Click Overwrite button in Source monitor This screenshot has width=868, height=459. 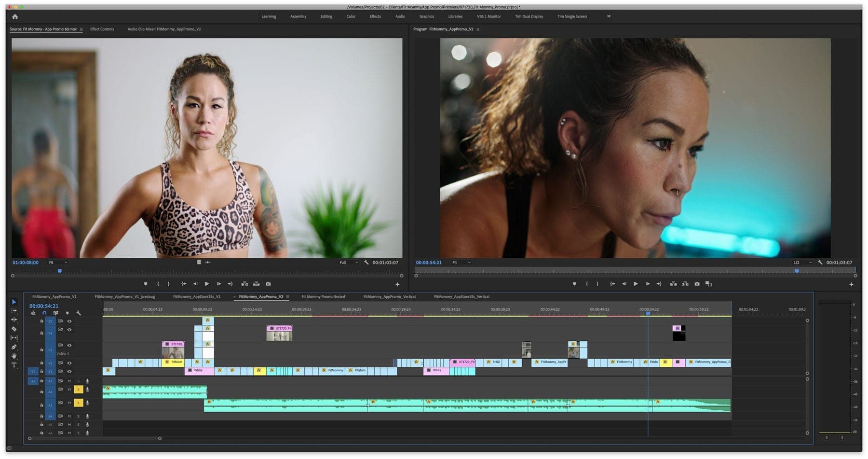256,284
